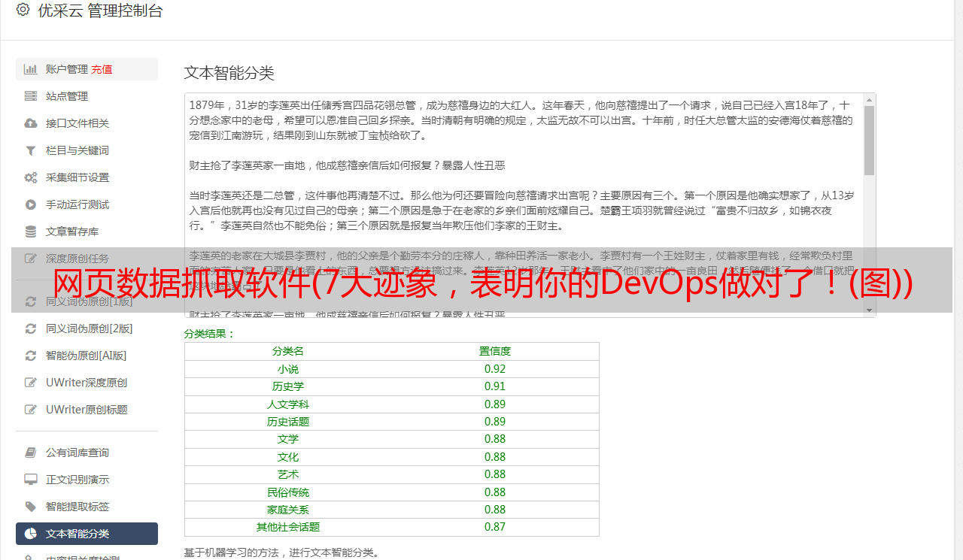The image size is (963, 560).
Task: Click the database icon beside 文章暂存库
Action: coord(31,232)
